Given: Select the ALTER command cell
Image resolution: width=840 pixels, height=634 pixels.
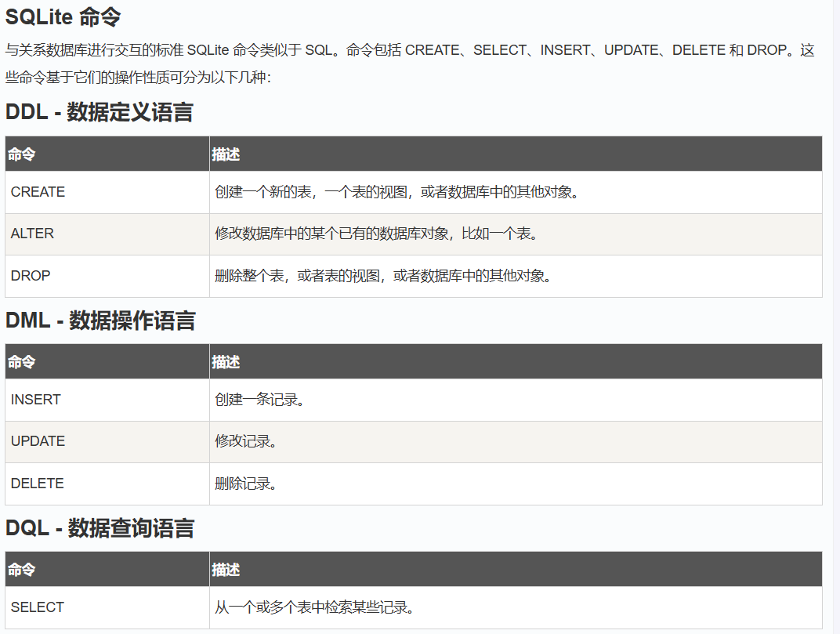Looking at the screenshot, I should point(32,234).
